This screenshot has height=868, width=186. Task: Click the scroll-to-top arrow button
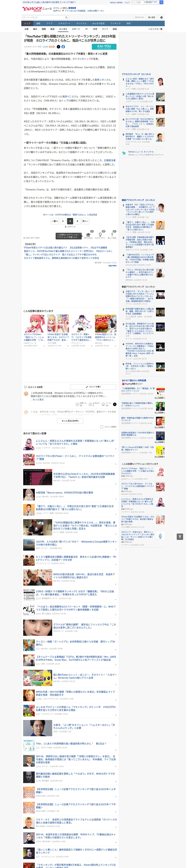click(x=180, y=537)
